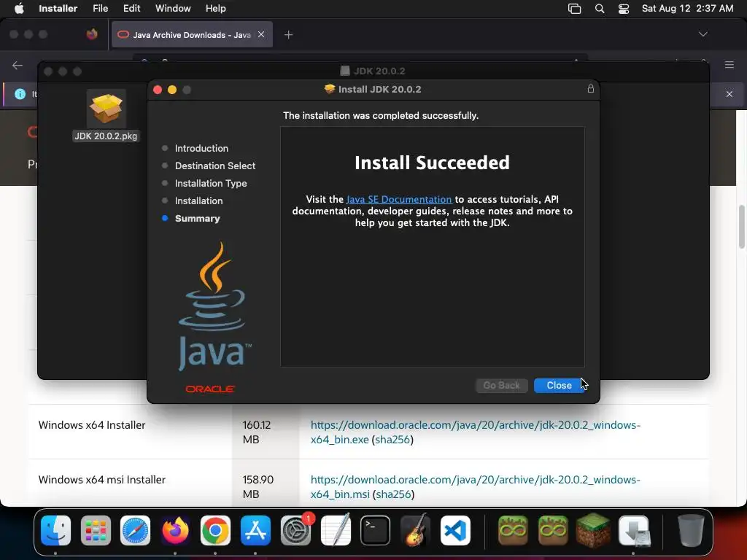Screen dimensions: 747x560
Task: Select the Java Archive Downloads browser tab
Action: click(192, 34)
